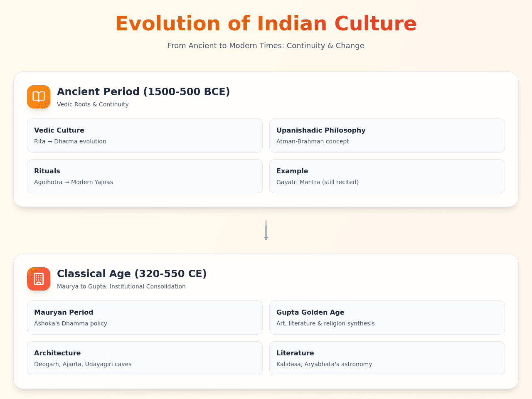Click the Classical Age (320-550 CE) heading
The image size is (532, 399).
[132, 273]
